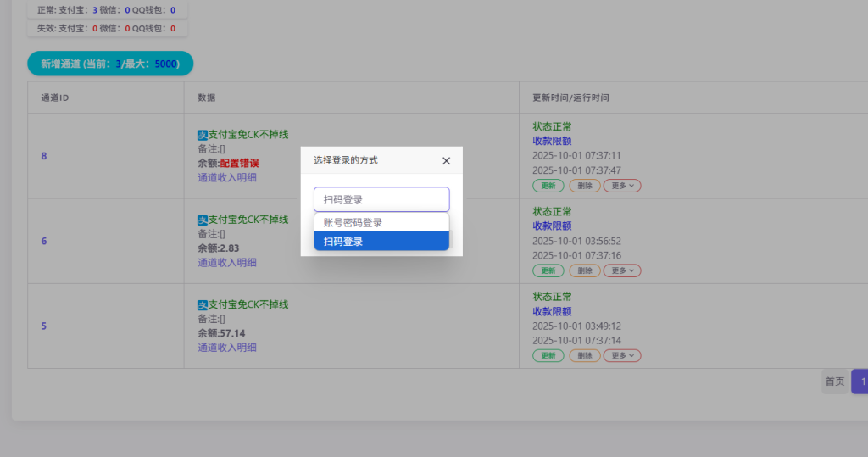Expand 更多 menu for channel 5
Viewport: 868px width, 457px height.
tap(621, 356)
